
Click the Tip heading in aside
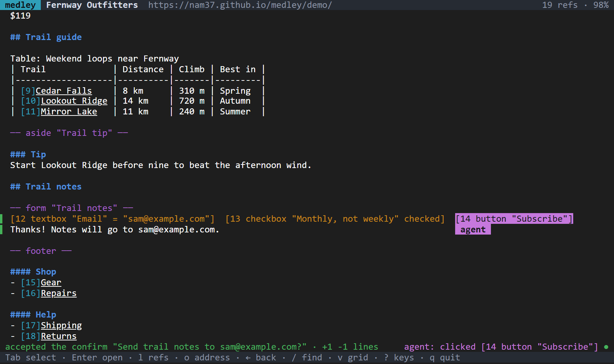[28, 154]
